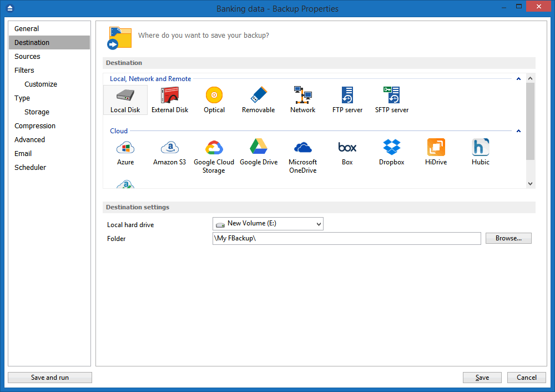Open the Advanced settings page
Viewport: 555px width, 392px height.
coord(49,139)
